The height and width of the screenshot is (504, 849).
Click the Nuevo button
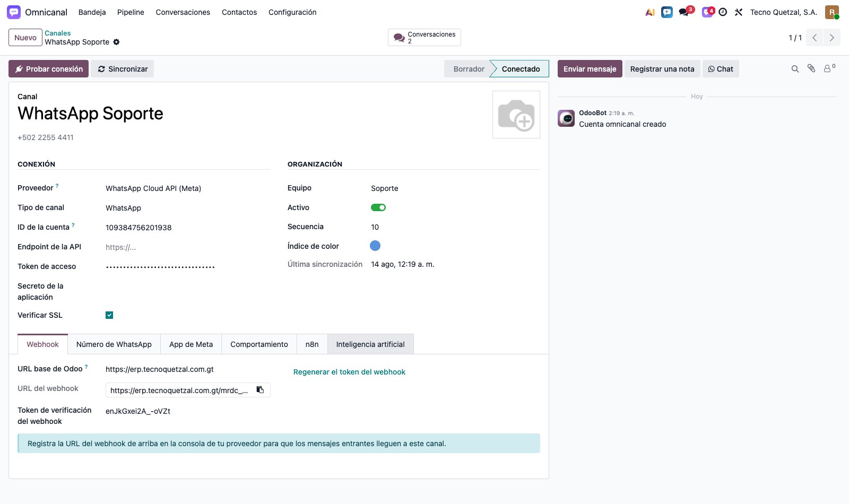click(x=25, y=38)
